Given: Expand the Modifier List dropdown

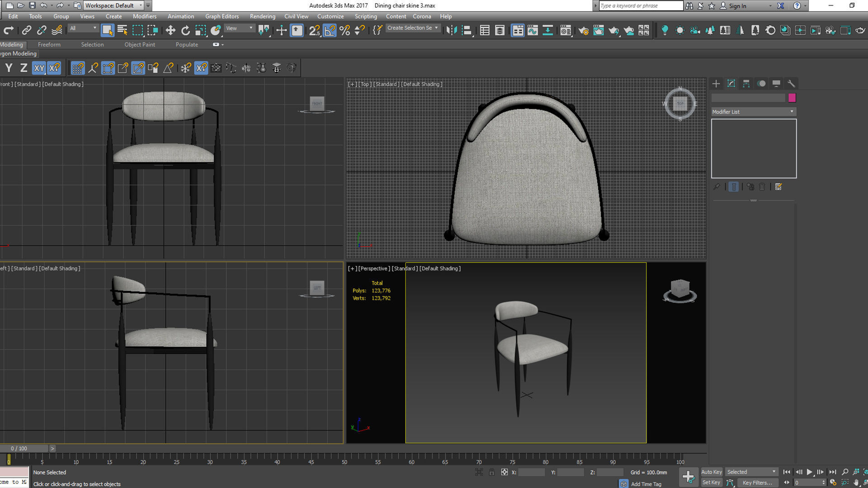Looking at the screenshot, I should [x=754, y=112].
